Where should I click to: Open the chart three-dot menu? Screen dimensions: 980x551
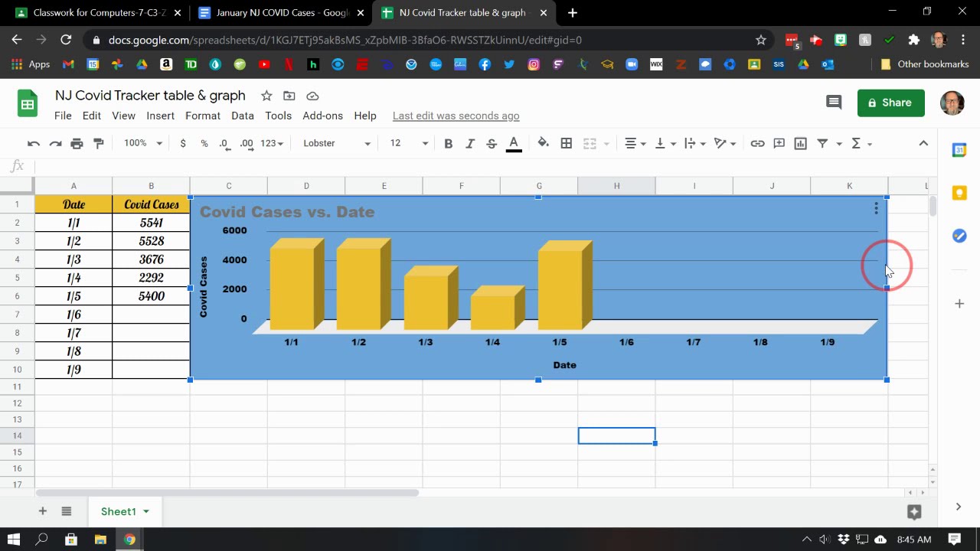pos(877,208)
